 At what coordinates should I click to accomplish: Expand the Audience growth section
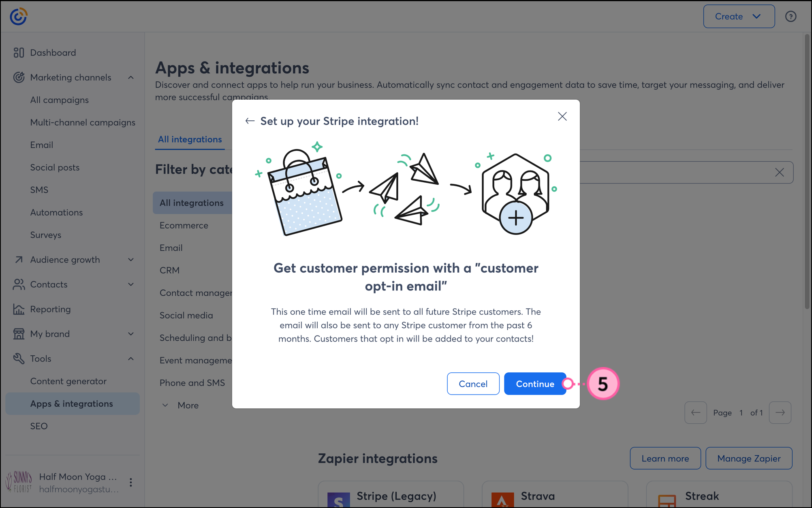(x=131, y=260)
